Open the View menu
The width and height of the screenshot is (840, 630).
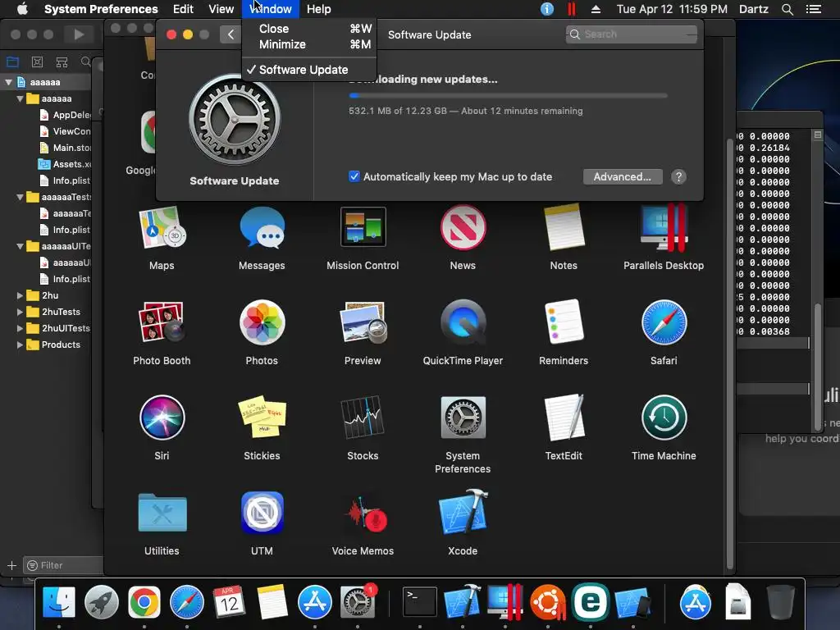221,9
